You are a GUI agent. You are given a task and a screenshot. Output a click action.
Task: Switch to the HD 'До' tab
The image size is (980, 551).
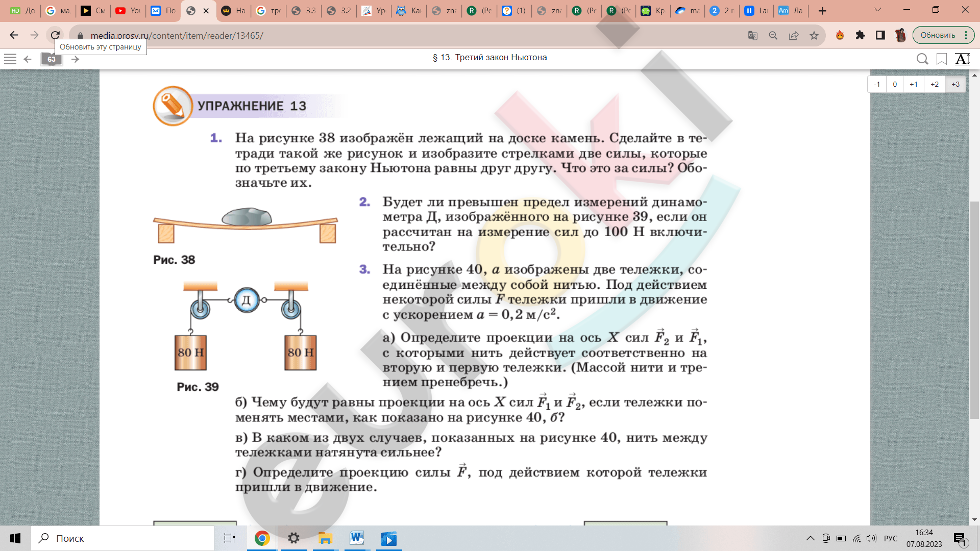(22, 11)
